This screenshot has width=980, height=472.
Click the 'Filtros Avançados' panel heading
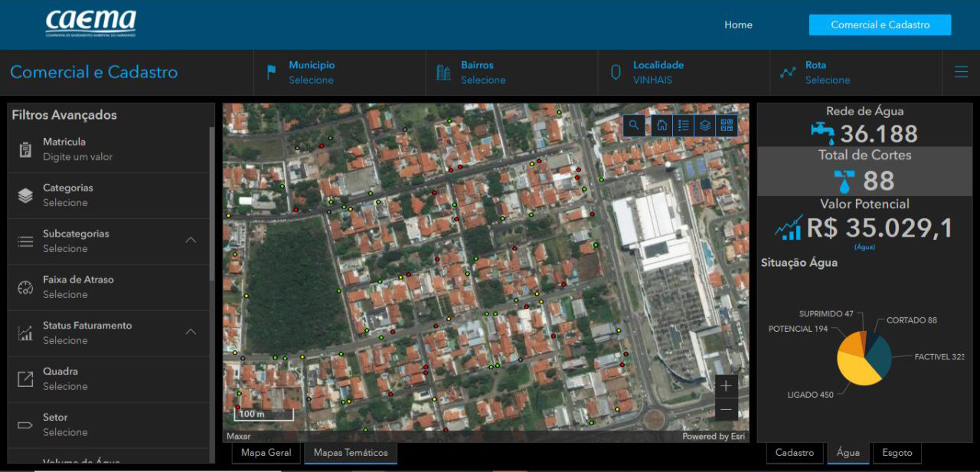64,115
